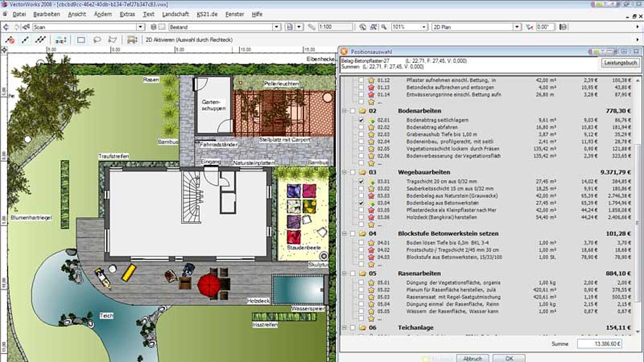Uncheck 02.01 Bodenabtrag seitlich lagern checkbox
The height and width of the screenshot is (362, 644).
click(361, 121)
